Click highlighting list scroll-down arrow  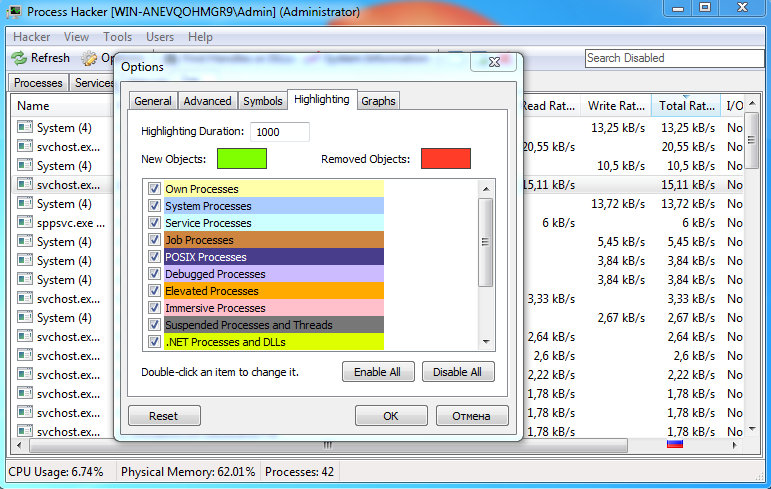(486, 341)
